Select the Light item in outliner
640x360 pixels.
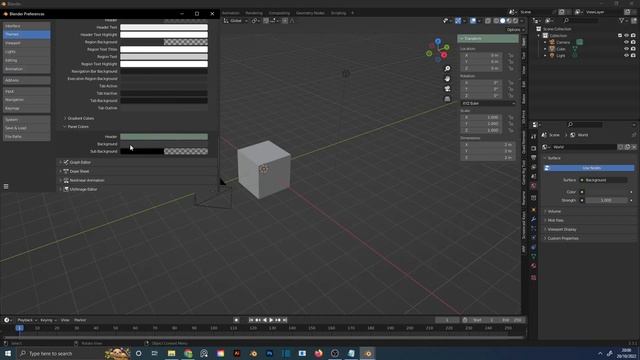coord(561,56)
